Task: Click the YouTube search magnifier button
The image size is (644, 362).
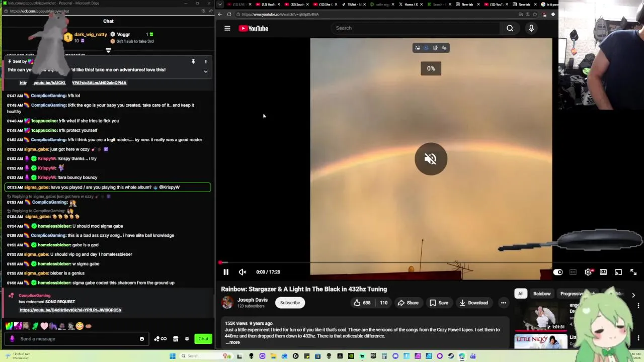Action: pyautogui.click(x=510, y=28)
